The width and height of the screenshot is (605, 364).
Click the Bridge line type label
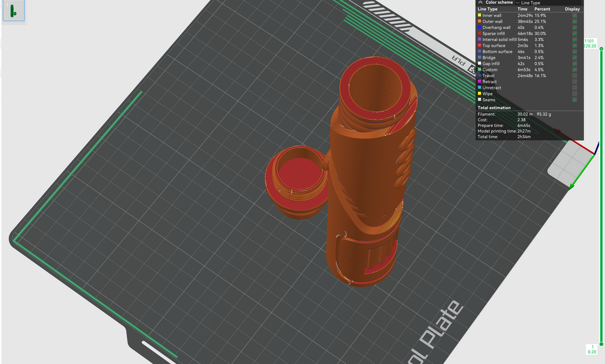point(489,58)
